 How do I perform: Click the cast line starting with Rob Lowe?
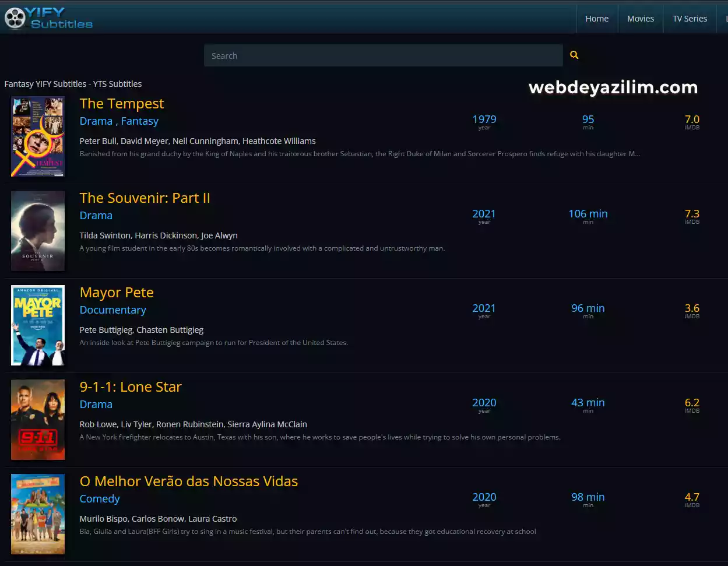point(194,424)
